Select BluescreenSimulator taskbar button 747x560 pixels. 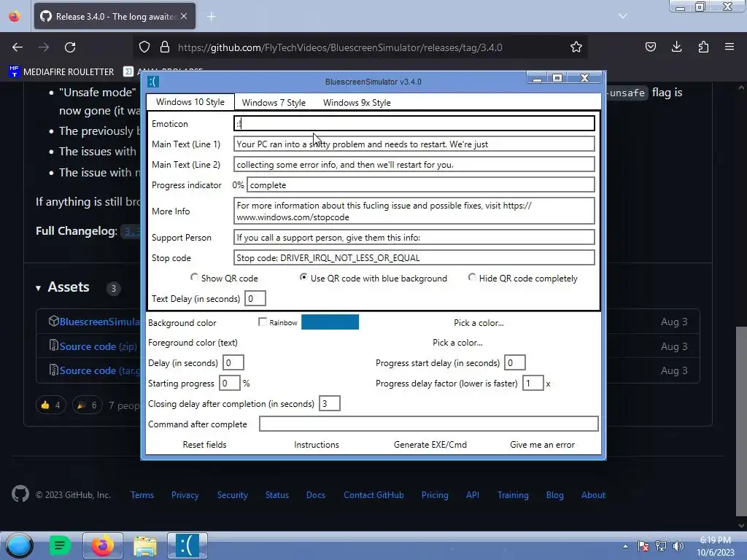click(187, 545)
